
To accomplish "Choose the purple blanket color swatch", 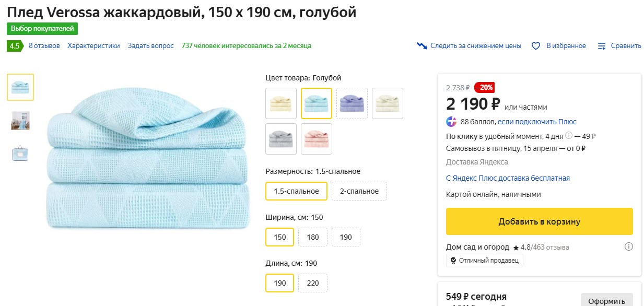I will 352,103.
